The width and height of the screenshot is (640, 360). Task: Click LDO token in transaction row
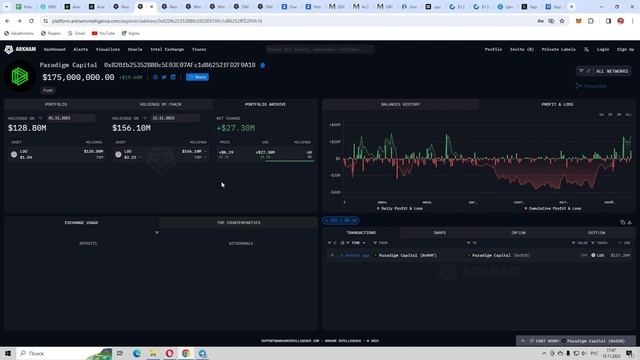598,256
